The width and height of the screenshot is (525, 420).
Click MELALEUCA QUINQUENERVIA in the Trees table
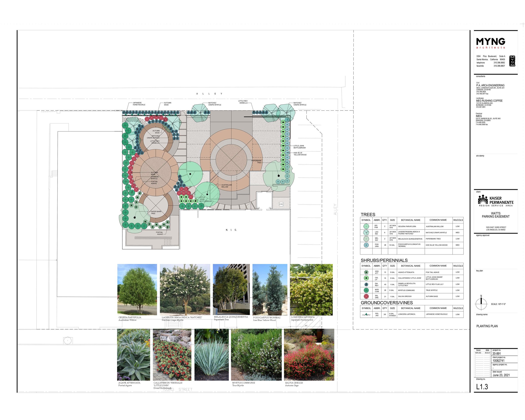point(410,239)
